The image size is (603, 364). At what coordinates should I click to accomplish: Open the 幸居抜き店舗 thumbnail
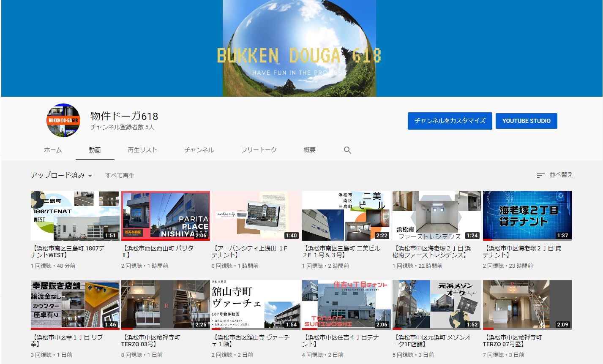(x=75, y=305)
